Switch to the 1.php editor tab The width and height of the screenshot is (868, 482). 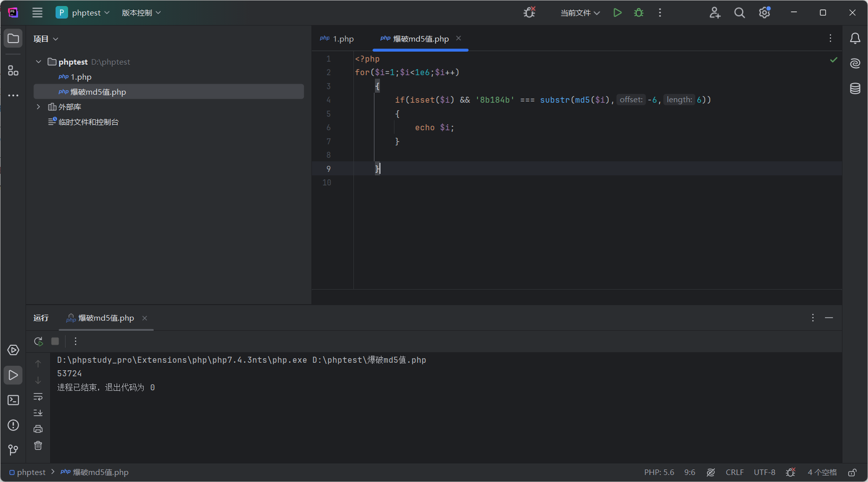click(337, 39)
